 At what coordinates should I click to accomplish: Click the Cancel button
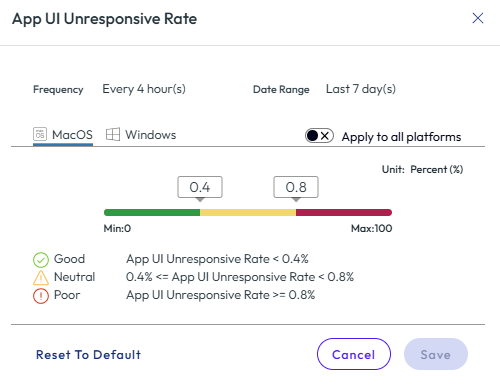(354, 354)
